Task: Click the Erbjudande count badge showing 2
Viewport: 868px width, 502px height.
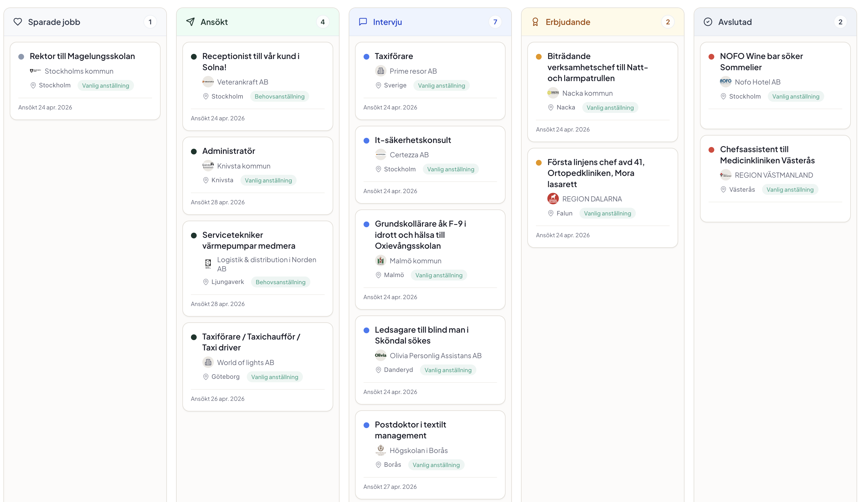Action: pyautogui.click(x=668, y=22)
